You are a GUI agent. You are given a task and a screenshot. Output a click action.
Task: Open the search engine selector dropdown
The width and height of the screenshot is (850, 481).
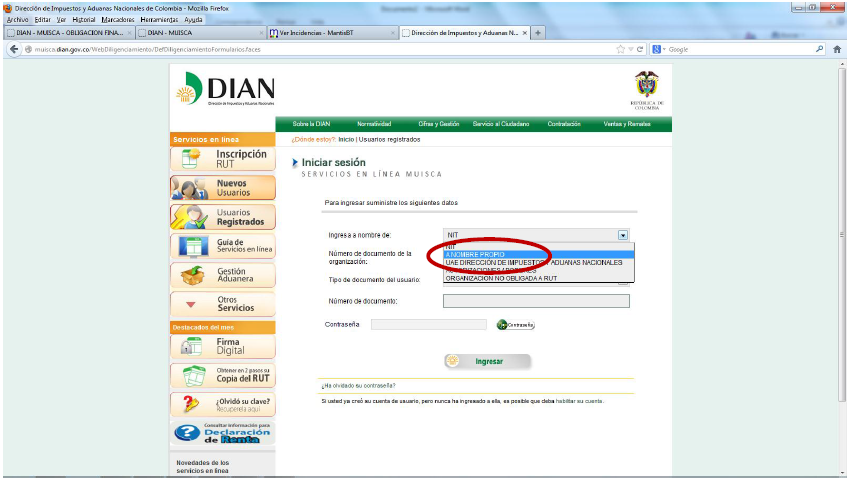pos(659,49)
